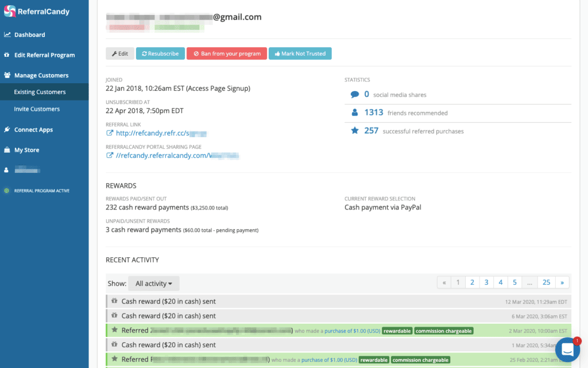This screenshot has width=588, height=368.
Task: Click the 0 social media shares count
Action: point(367,94)
